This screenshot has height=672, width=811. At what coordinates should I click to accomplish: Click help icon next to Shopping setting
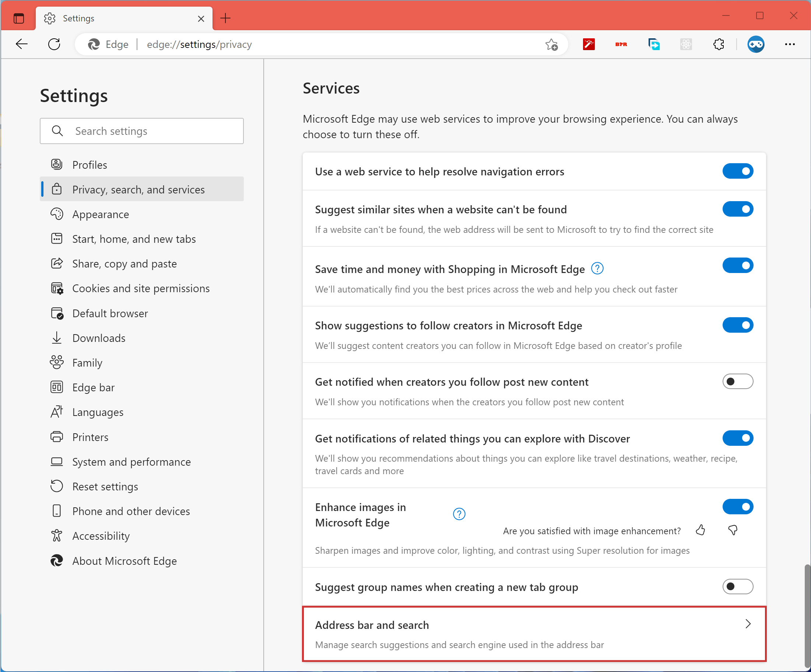pos(597,269)
